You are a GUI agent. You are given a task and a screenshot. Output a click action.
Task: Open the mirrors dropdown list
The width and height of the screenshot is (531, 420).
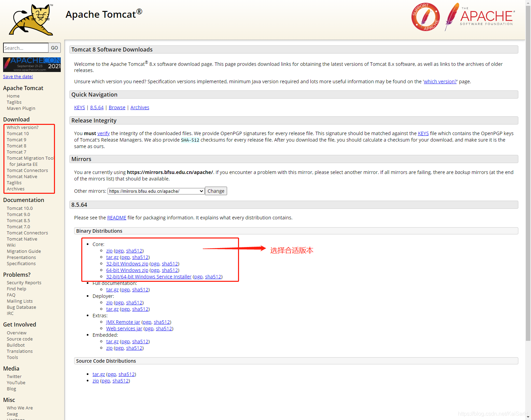point(156,191)
